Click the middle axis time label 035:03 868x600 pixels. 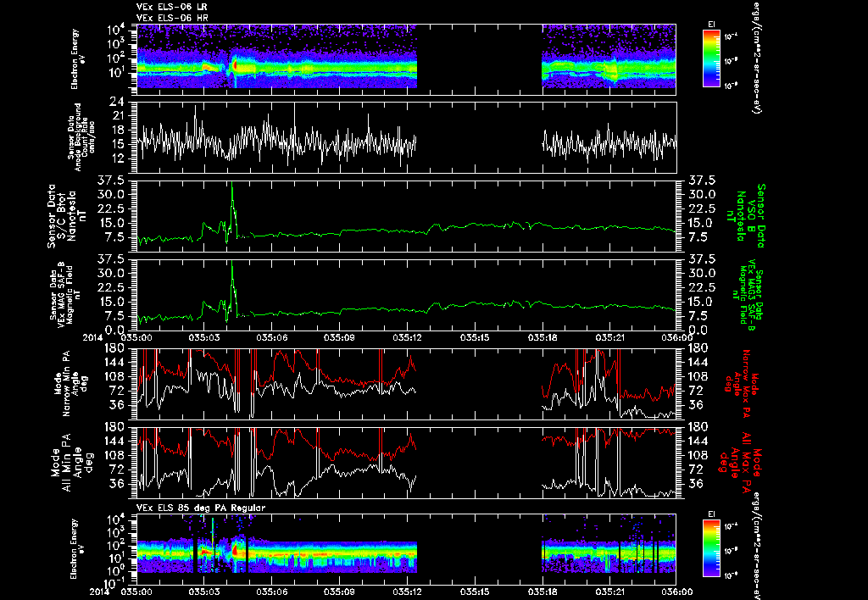pos(204,337)
